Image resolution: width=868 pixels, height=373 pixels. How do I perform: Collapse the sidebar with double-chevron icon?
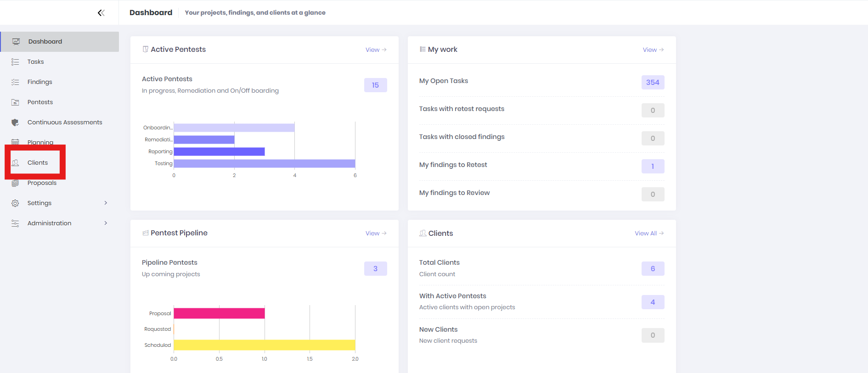coord(101,13)
